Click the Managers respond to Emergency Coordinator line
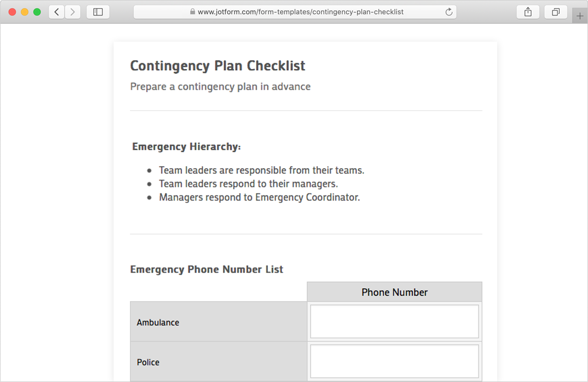This screenshot has height=382, width=588. 259,197
